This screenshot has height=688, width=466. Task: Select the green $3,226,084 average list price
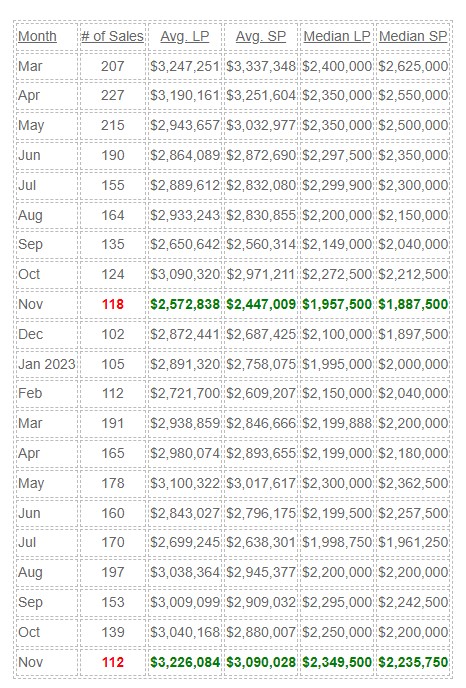pyautogui.click(x=185, y=662)
